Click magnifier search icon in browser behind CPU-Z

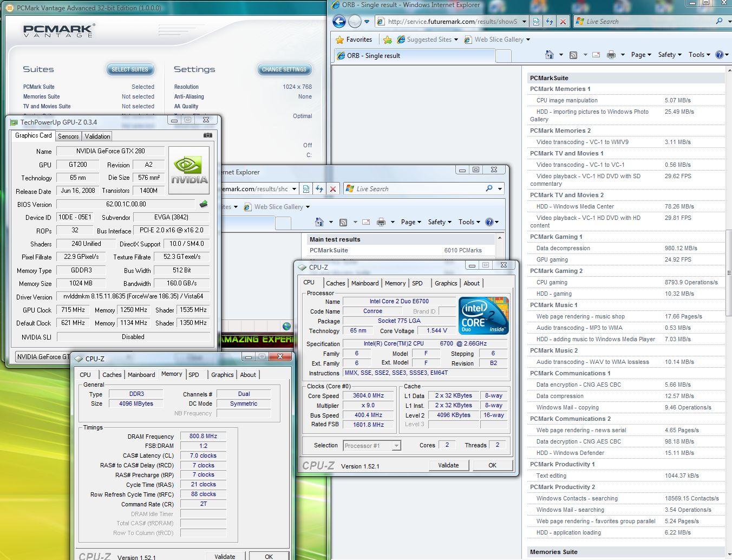(489, 188)
